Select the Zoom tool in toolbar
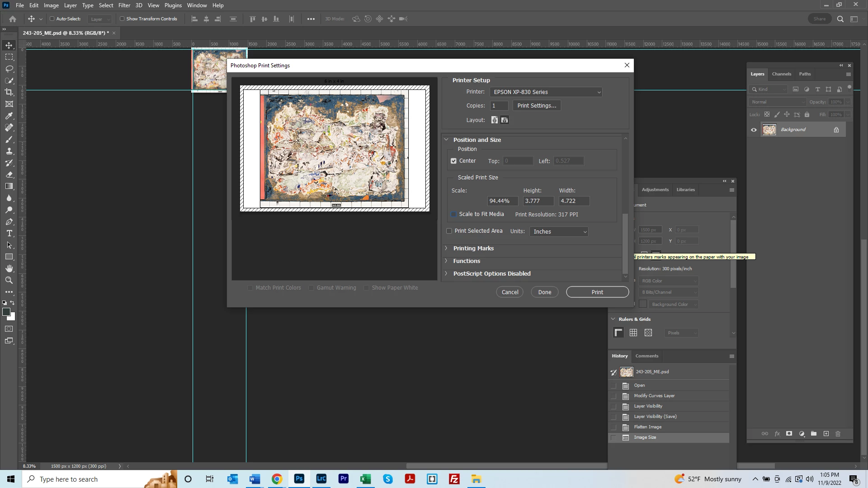 tap(9, 280)
